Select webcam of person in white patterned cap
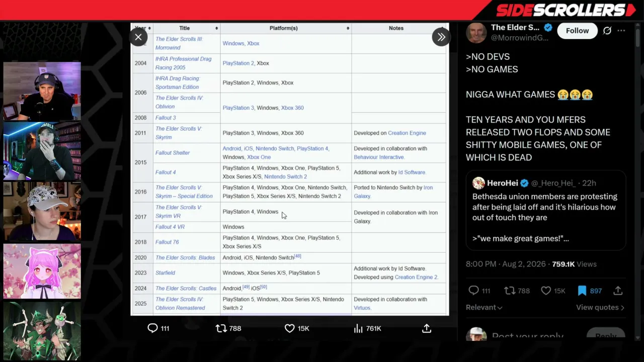 click(42, 211)
